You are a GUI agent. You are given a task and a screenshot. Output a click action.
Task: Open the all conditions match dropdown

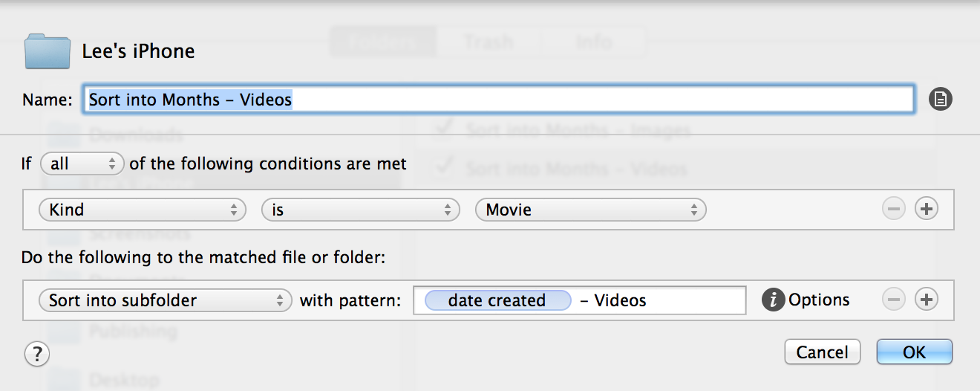pyautogui.click(x=82, y=164)
